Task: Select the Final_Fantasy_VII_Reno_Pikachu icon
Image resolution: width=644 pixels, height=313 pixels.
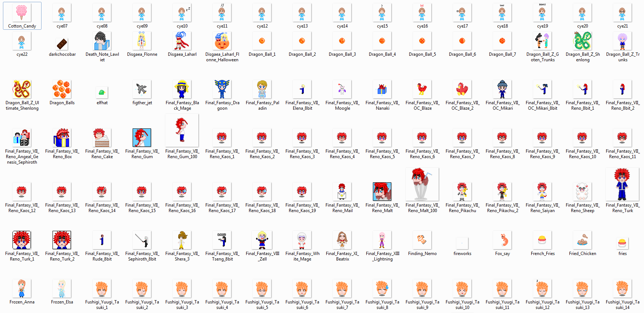Action: pyautogui.click(x=462, y=192)
